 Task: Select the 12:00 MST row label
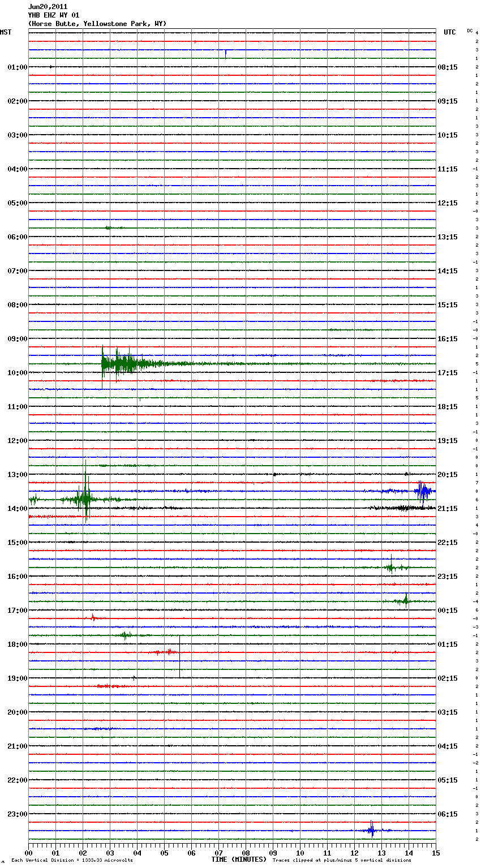click(x=18, y=441)
